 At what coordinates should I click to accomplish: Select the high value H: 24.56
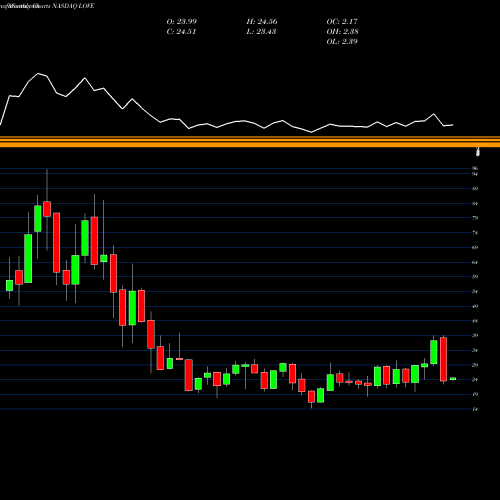tap(262, 22)
